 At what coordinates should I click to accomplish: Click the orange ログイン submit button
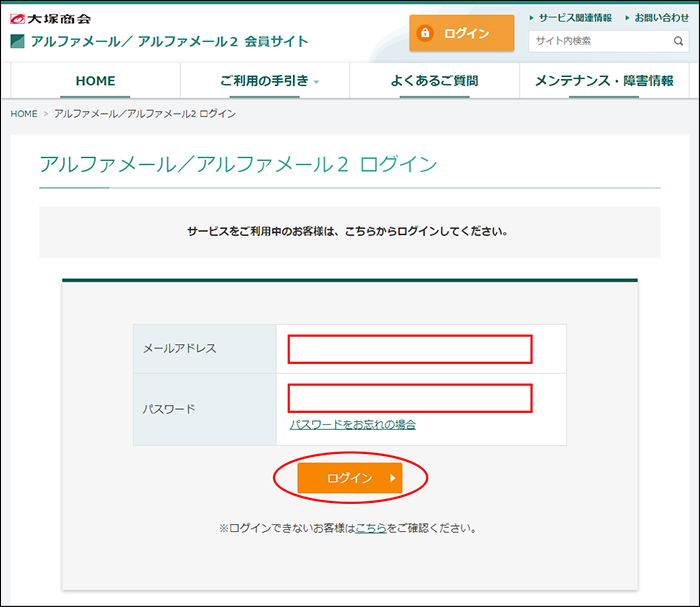(350, 478)
